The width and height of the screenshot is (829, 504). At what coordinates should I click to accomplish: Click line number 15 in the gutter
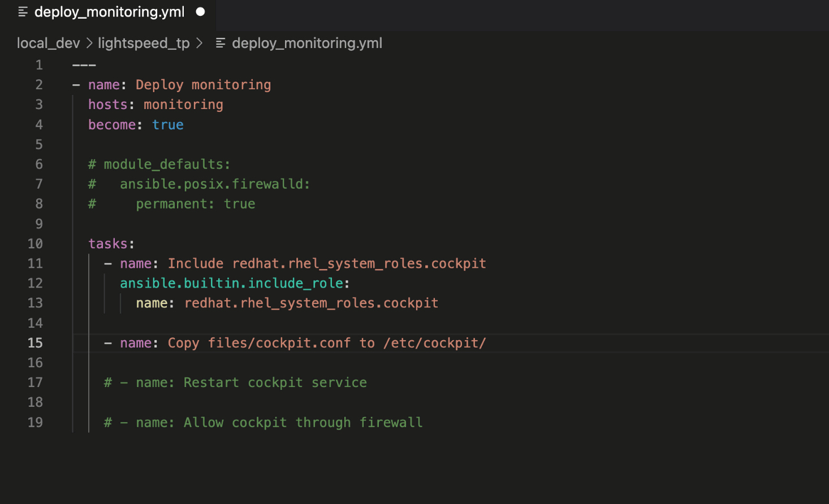coord(35,343)
